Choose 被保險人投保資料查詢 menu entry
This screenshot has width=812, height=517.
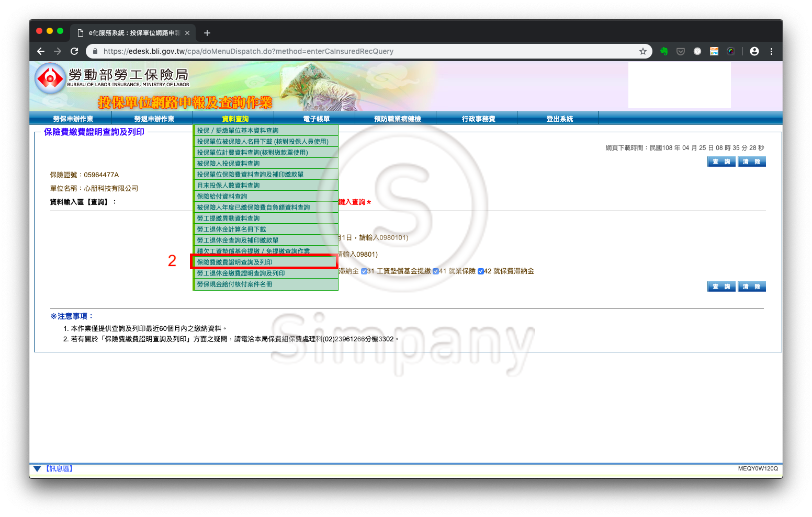point(228,164)
